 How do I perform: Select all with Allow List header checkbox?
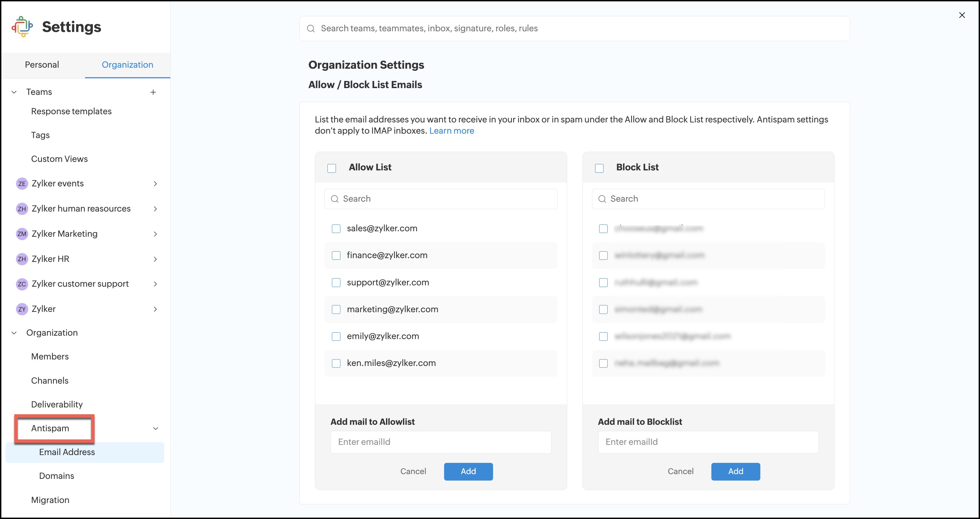tap(332, 168)
